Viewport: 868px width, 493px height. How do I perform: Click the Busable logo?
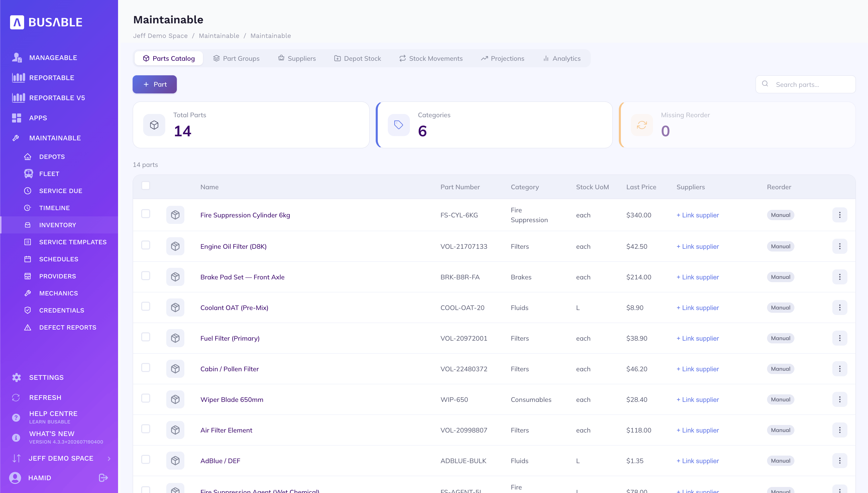(x=46, y=22)
